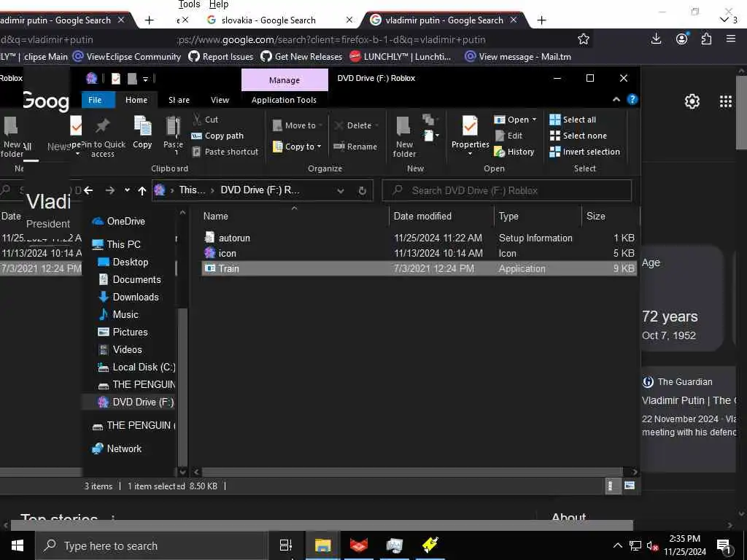Click the Cut button in Clipboard group

(205, 120)
